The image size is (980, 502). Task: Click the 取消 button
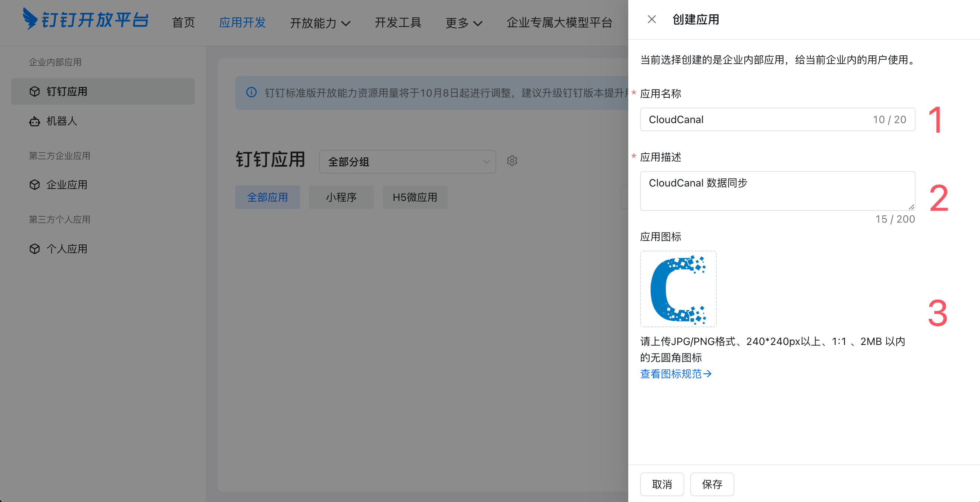click(x=661, y=484)
